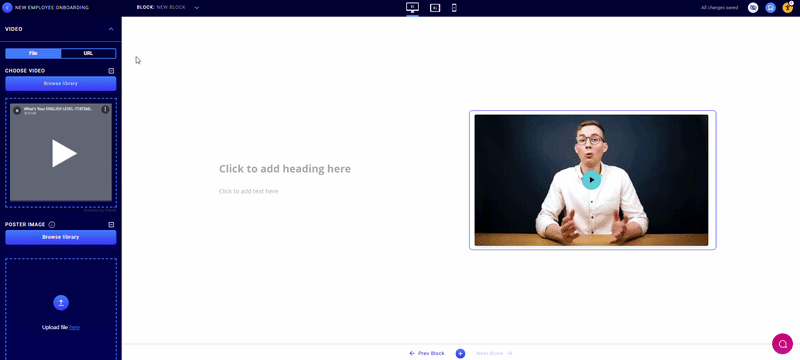Open the orange star notifications icon
This screenshot has height=360, width=800.
787,8
